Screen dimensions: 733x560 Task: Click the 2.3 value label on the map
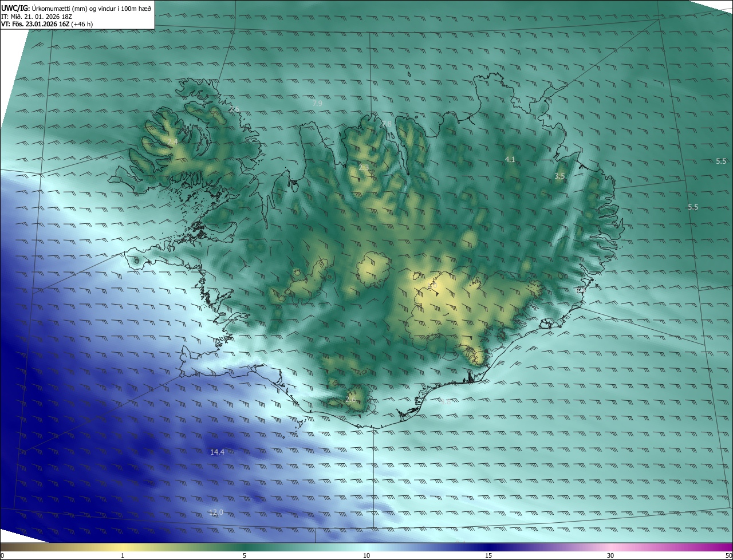click(364, 168)
